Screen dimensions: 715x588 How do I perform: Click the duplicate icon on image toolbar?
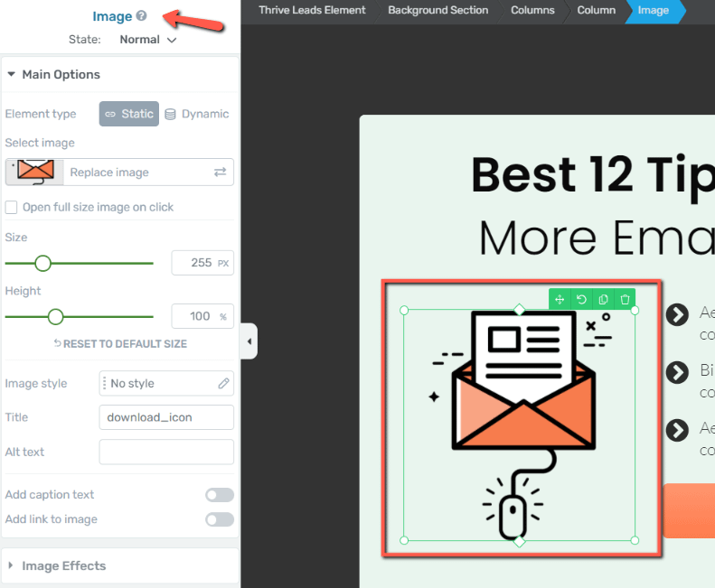click(x=603, y=300)
